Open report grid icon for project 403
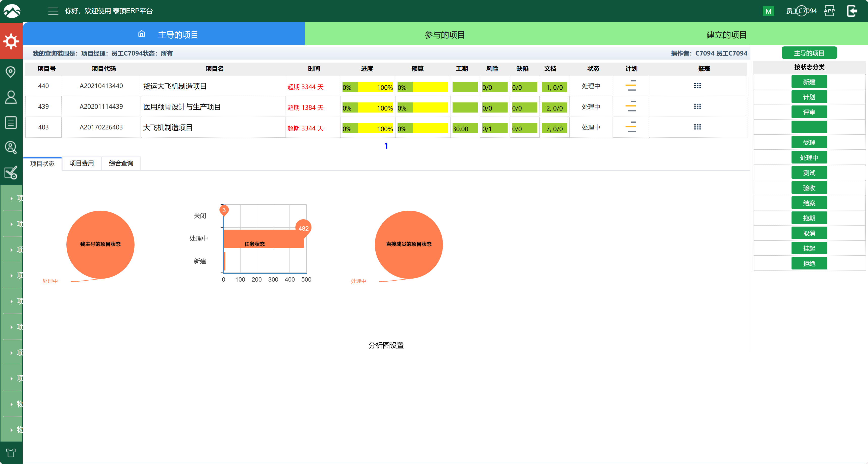 tap(697, 127)
